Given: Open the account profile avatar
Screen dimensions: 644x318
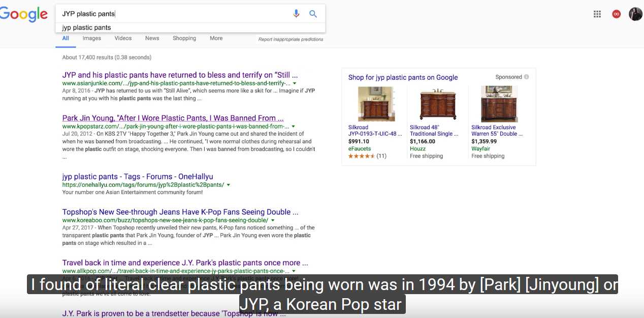Looking at the screenshot, I should pos(635,14).
